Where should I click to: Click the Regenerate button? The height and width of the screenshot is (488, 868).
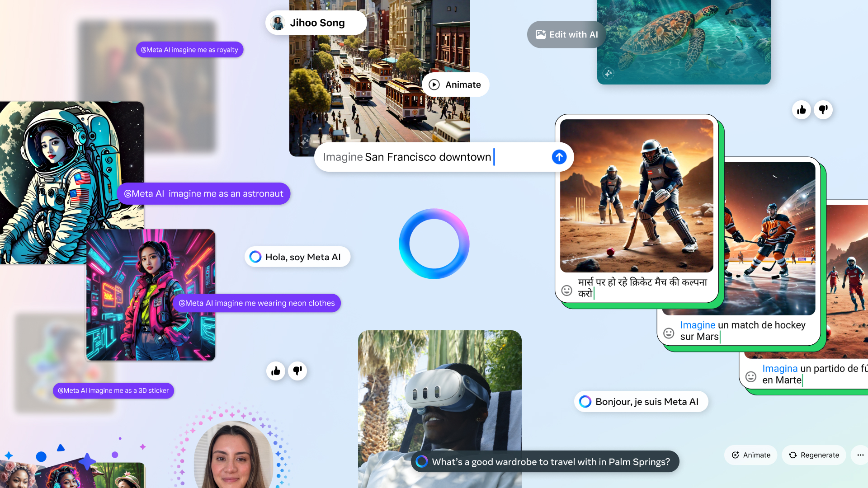[814, 455]
